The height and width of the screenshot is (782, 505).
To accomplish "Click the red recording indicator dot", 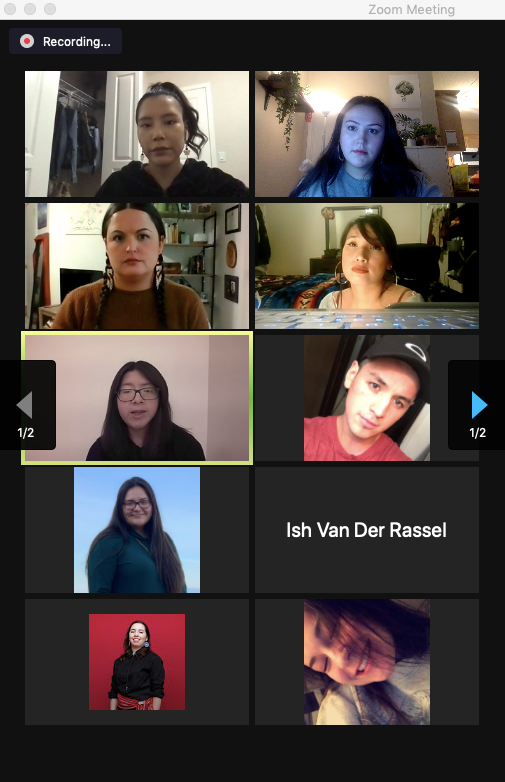I will point(27,41).
